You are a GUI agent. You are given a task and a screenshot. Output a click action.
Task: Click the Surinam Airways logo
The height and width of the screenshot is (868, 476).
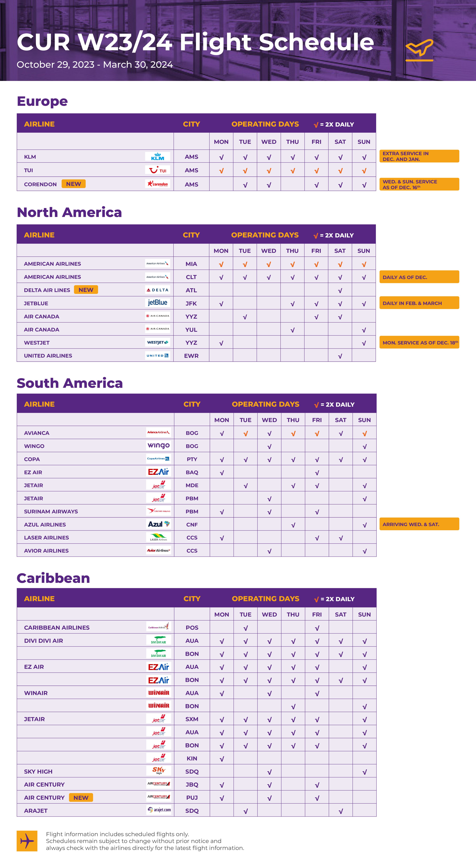(x=158, y=511)
